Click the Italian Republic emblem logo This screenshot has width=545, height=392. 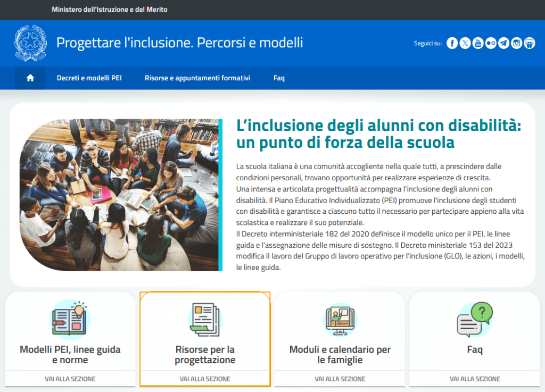pos(30,43)
